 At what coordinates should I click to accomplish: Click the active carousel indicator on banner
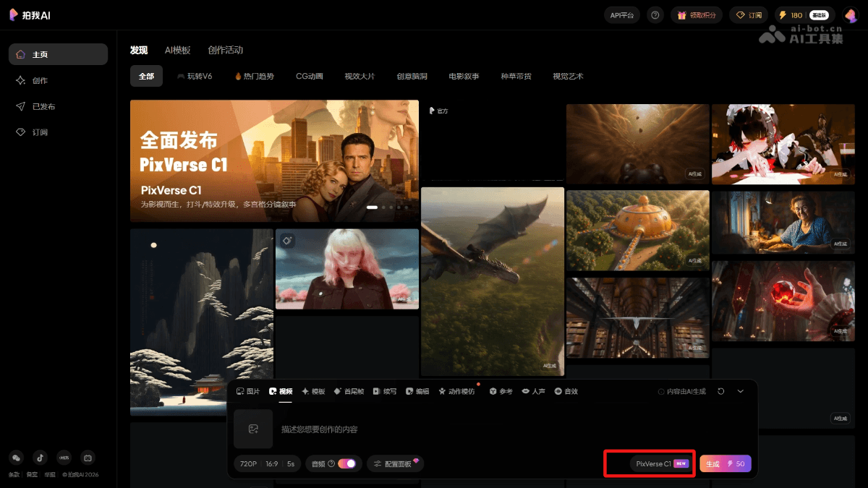click(372, 207)
